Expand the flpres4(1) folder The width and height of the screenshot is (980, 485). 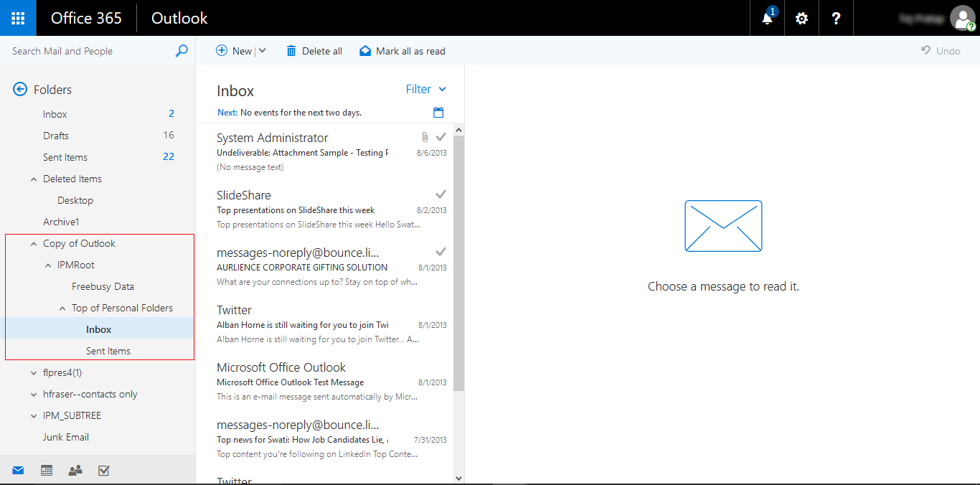pyautogui.click(x=34, y=373)
